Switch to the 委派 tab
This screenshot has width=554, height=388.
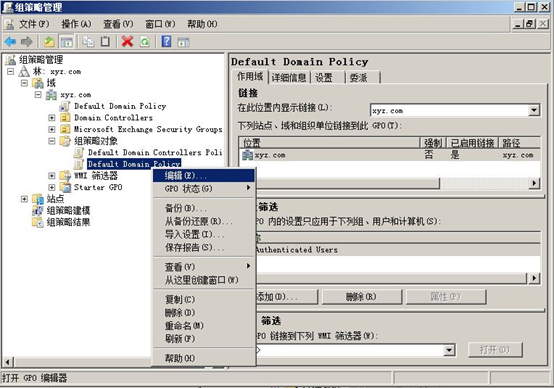point(362,77)
